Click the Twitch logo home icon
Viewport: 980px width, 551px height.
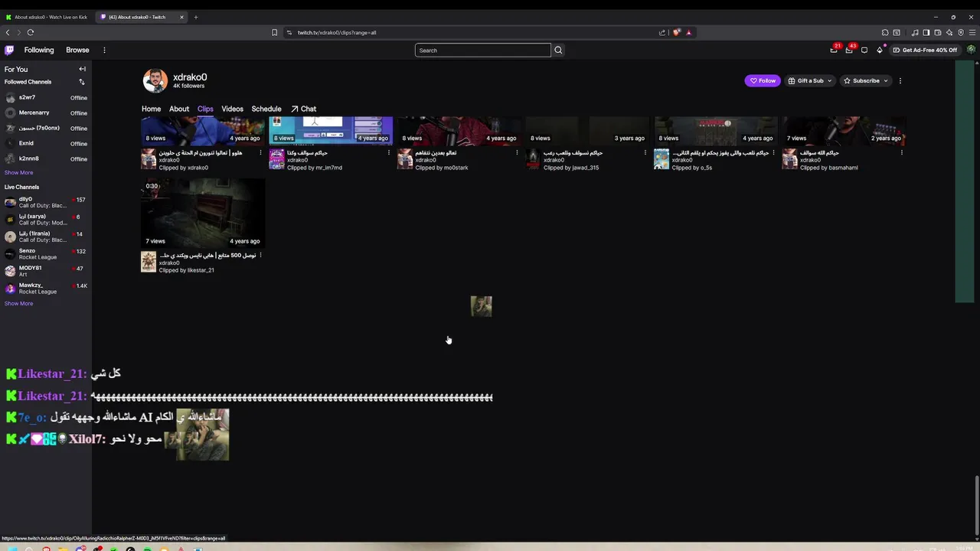(9, 50)
